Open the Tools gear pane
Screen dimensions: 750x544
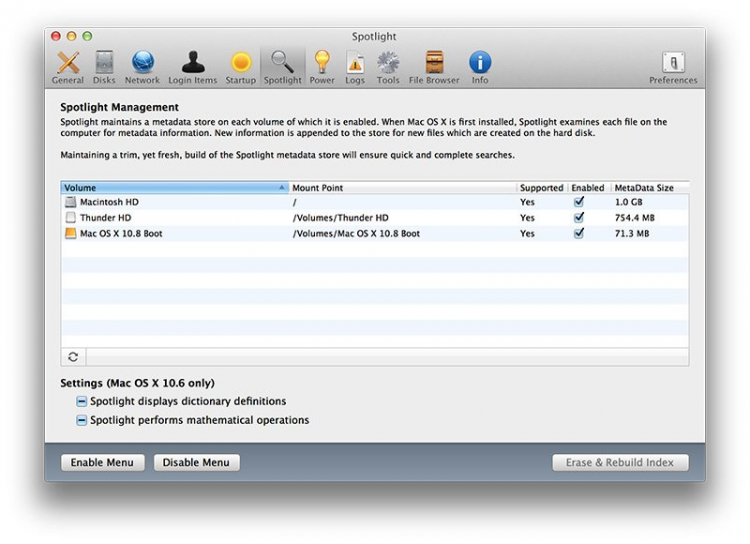click(x=388, y=67)
